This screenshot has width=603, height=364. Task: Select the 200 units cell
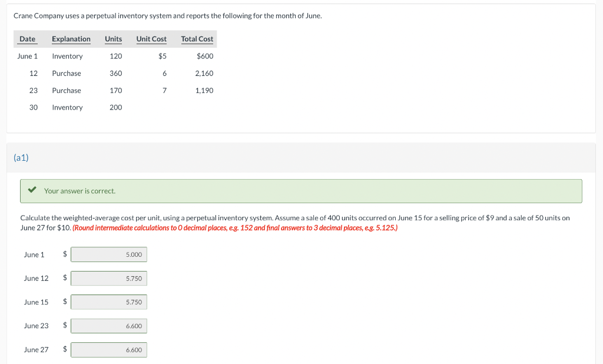pyautogui.click(x=116, y=107)
